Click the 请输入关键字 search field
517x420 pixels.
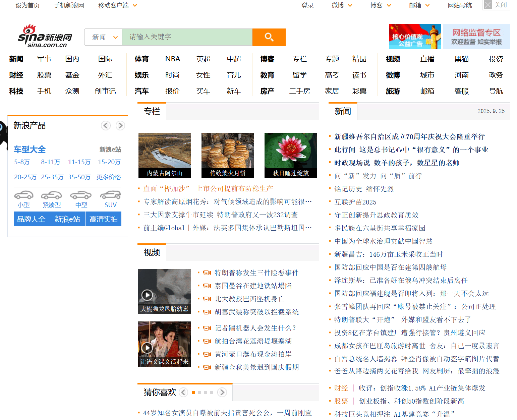click(x=187, y=37)
